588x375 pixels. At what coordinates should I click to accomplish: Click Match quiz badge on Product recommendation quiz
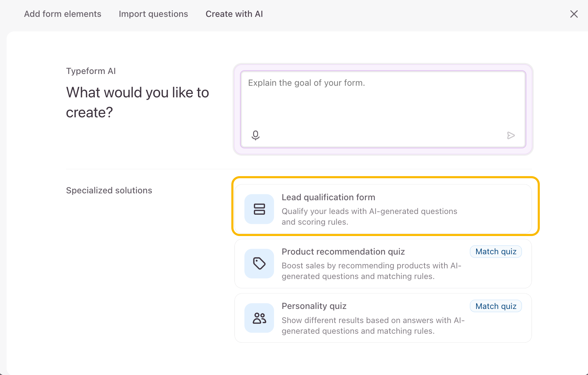(x=495, y=252)
